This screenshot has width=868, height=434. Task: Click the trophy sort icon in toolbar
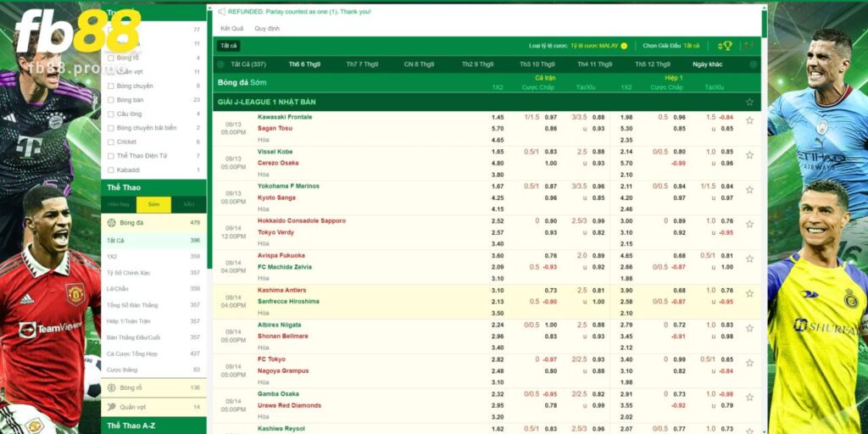pos(725,46)
